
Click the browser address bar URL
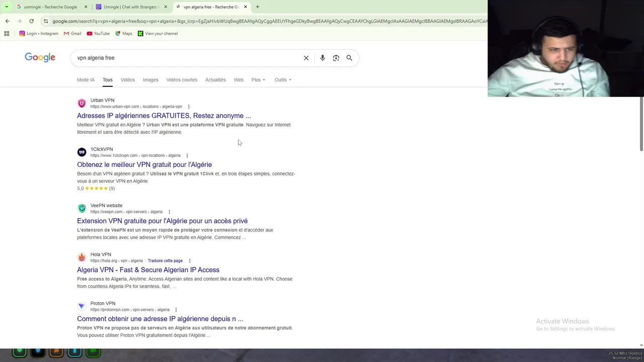pyautogui.click(x=269, y=21)
